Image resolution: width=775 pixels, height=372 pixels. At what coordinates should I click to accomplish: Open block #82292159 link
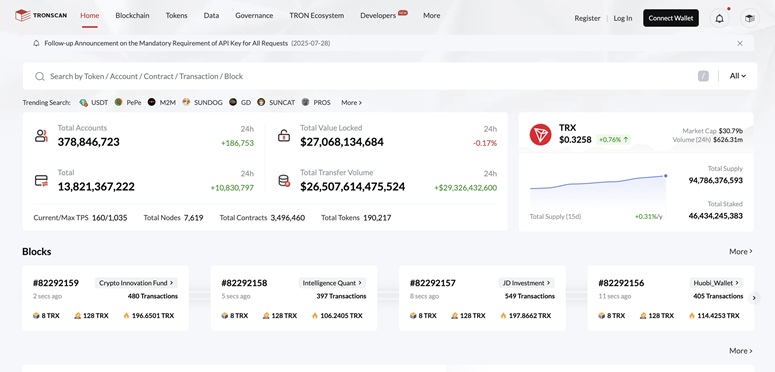(56, 283)
